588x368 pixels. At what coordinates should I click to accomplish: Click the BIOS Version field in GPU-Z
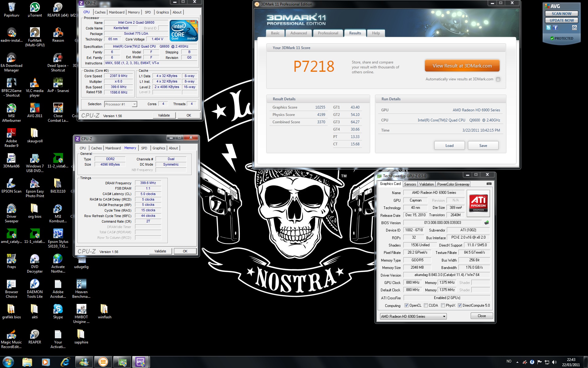click(443, 223)
